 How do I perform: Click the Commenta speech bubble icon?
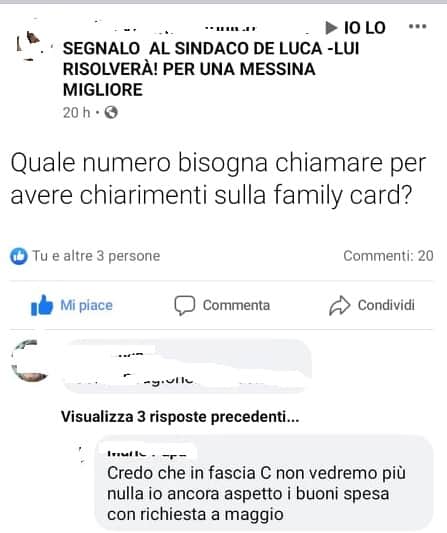coord(185,305)
